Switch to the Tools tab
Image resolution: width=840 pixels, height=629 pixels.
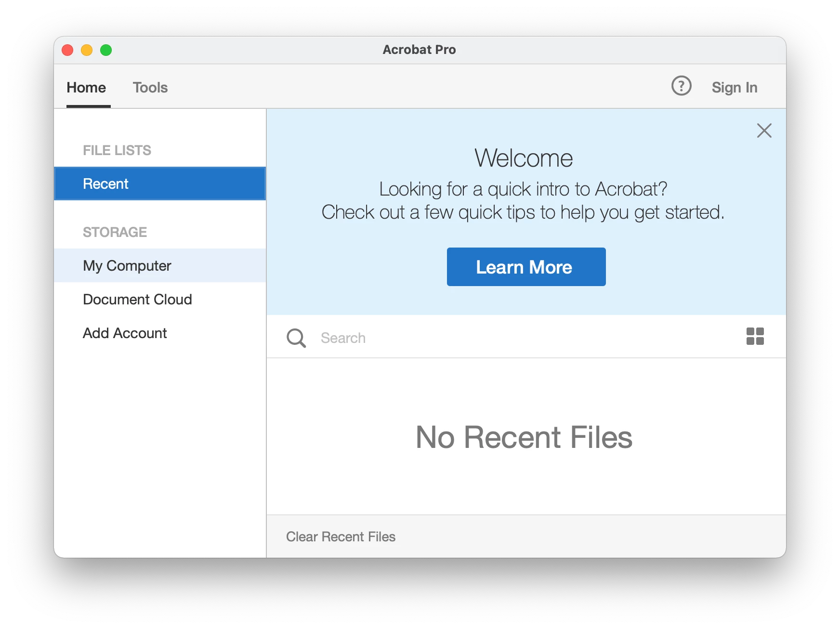[x=150, y=88]
